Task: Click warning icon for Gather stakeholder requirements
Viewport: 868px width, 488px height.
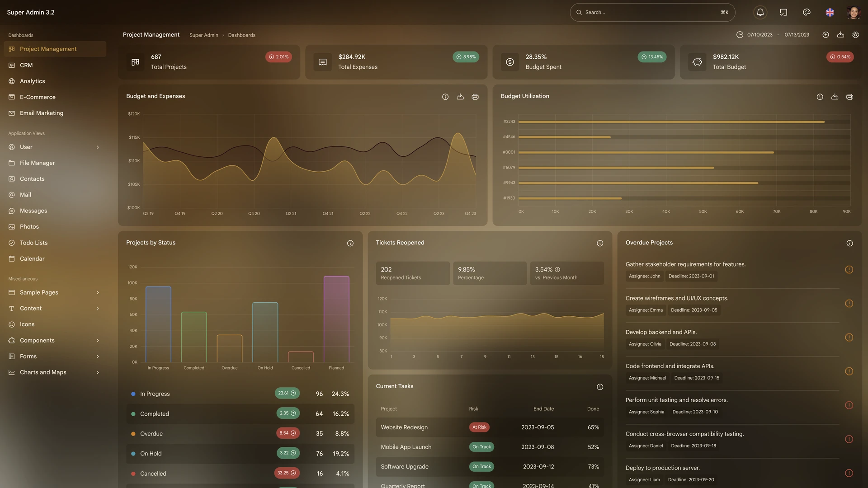Action: tap(849, 270)
